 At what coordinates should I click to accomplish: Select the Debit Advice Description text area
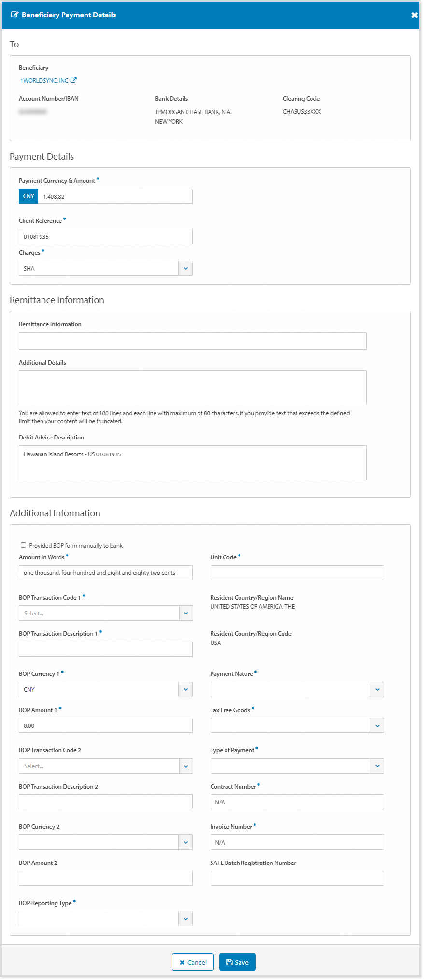(192, 462)
